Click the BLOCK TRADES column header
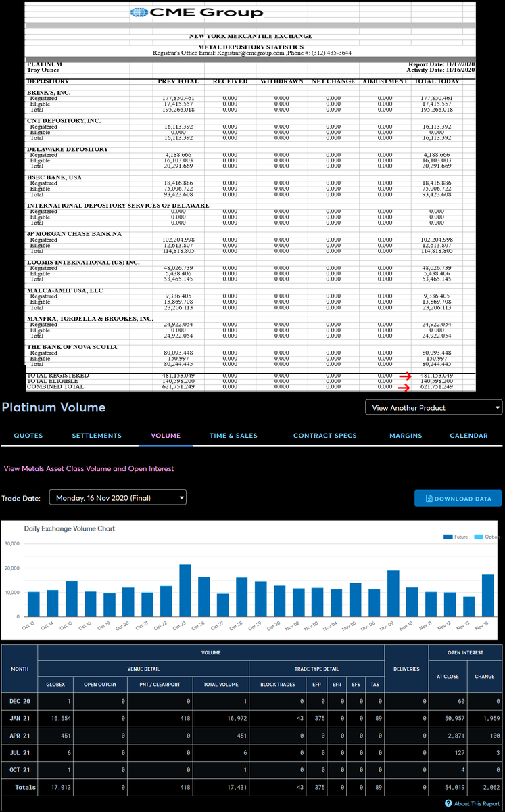This screenshot has height=812, width=505. [278, 684]
